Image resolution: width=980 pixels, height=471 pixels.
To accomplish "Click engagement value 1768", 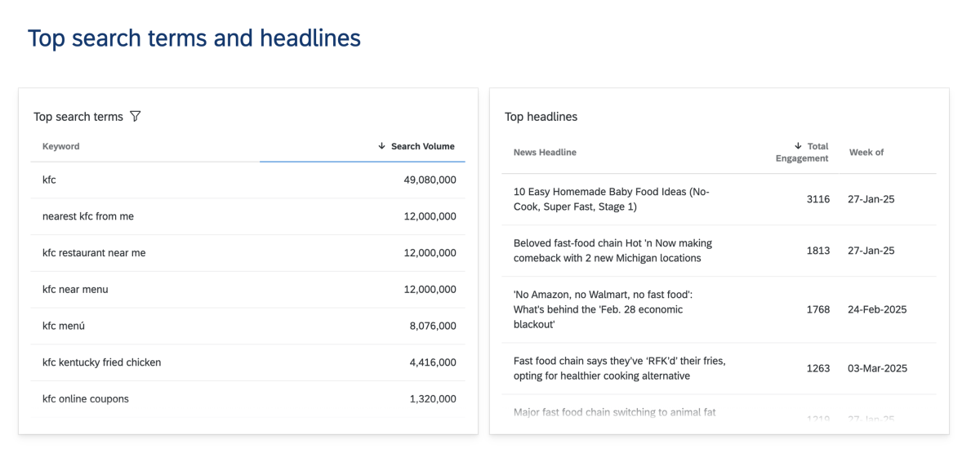I will [818, 309].
